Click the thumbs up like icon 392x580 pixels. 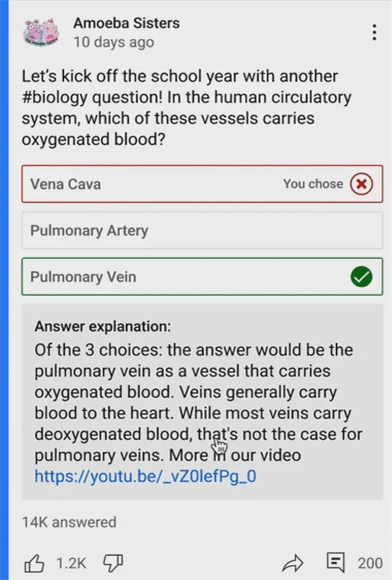(34, 563)
